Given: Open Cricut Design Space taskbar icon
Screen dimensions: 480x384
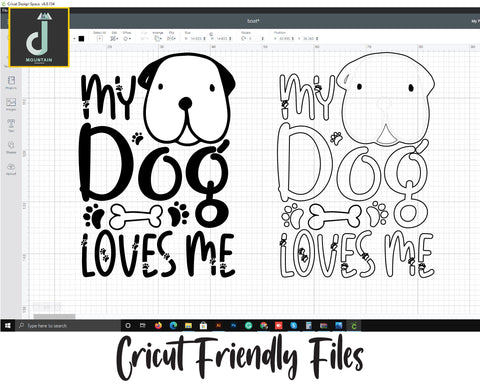Looking at the screenshot, I should click(354, 326).
